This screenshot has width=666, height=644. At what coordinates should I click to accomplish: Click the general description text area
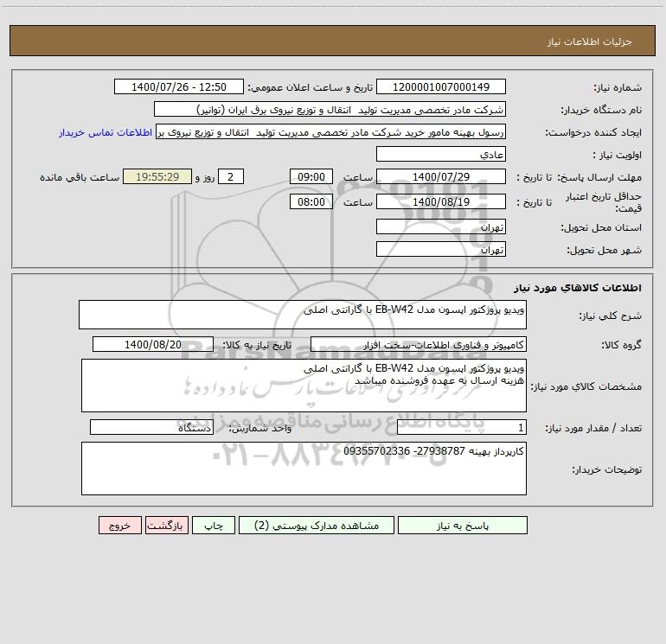pos(303,315)
